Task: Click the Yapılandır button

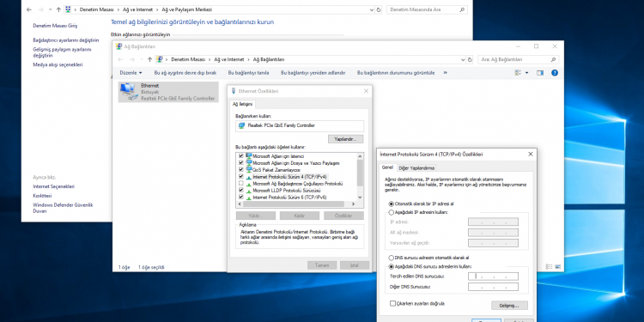Action: pyautogui.click(x=346, y=139)
